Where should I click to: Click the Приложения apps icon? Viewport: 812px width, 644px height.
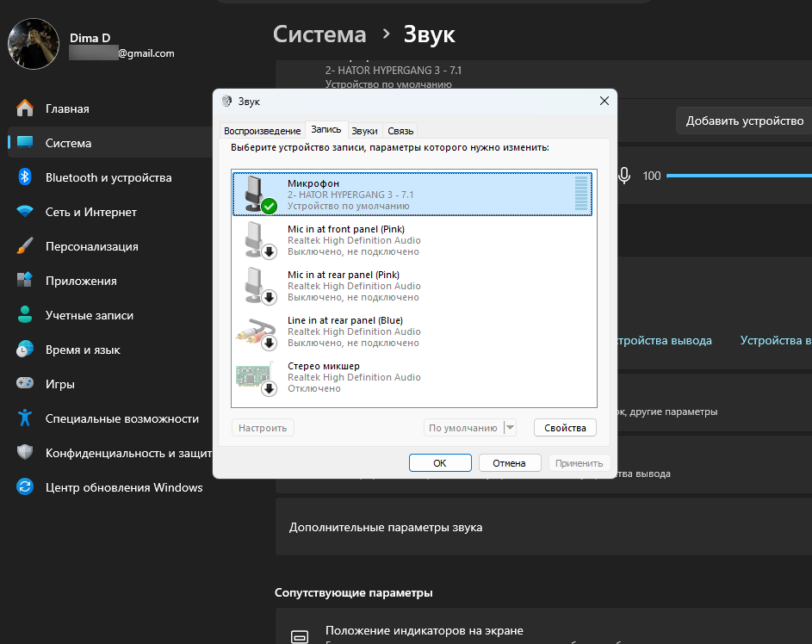pyautogui.click(x=25, y=280)
